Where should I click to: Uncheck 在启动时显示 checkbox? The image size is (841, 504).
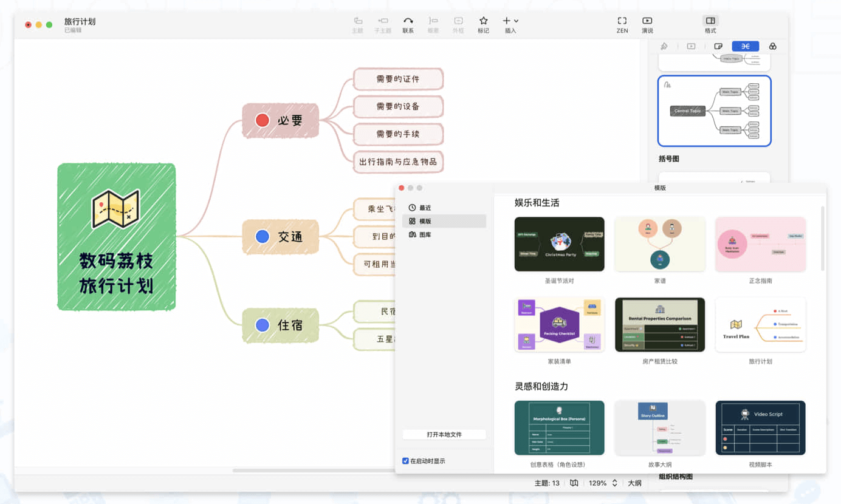[x=405, y=461]
